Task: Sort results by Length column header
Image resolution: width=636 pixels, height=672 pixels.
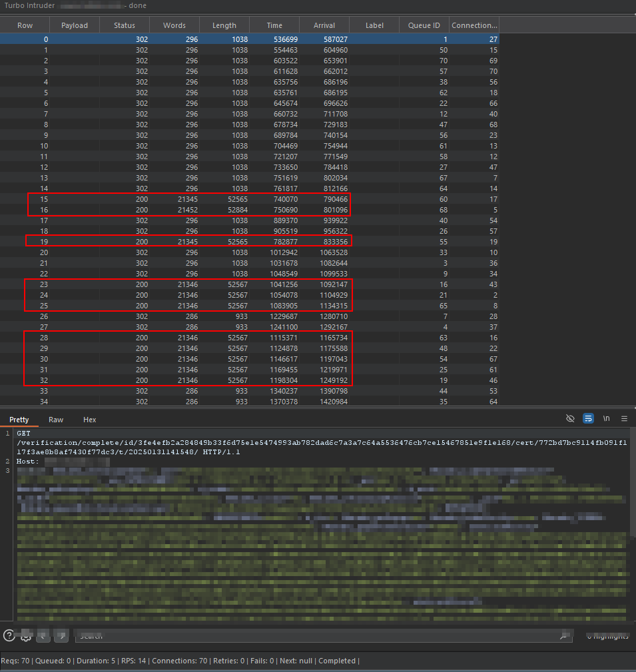Action: [x=224, y=25]
